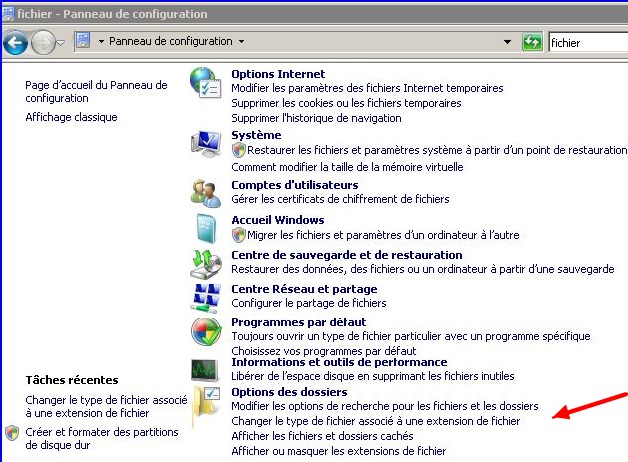This screenshot has width=628, height=462.
Task: Click the Options Internet globe icon
Action: click(x=205, y=82)
